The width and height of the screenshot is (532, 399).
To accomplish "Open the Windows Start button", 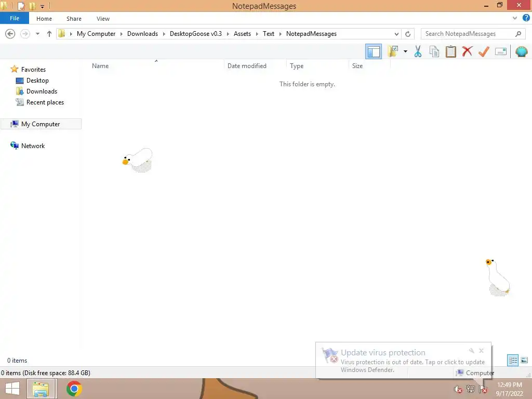I will (12, 389).
